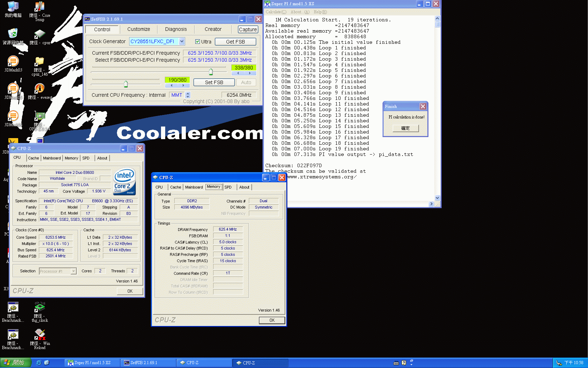Click the help icon in the language bar

(404, 363)
